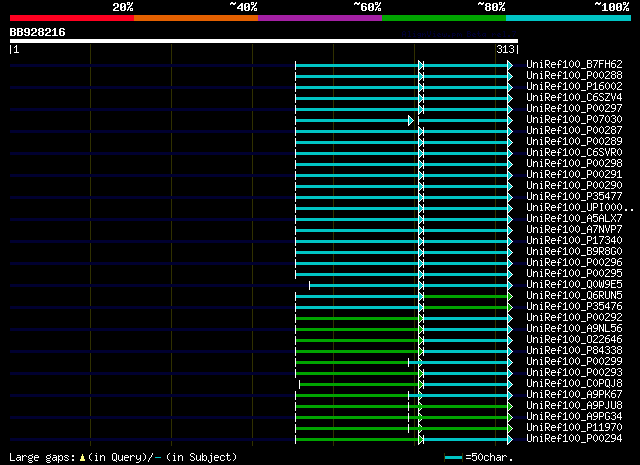
Task: Click the green end arrowhead of UniRef100_Q6RUN5
Action: 510,296
